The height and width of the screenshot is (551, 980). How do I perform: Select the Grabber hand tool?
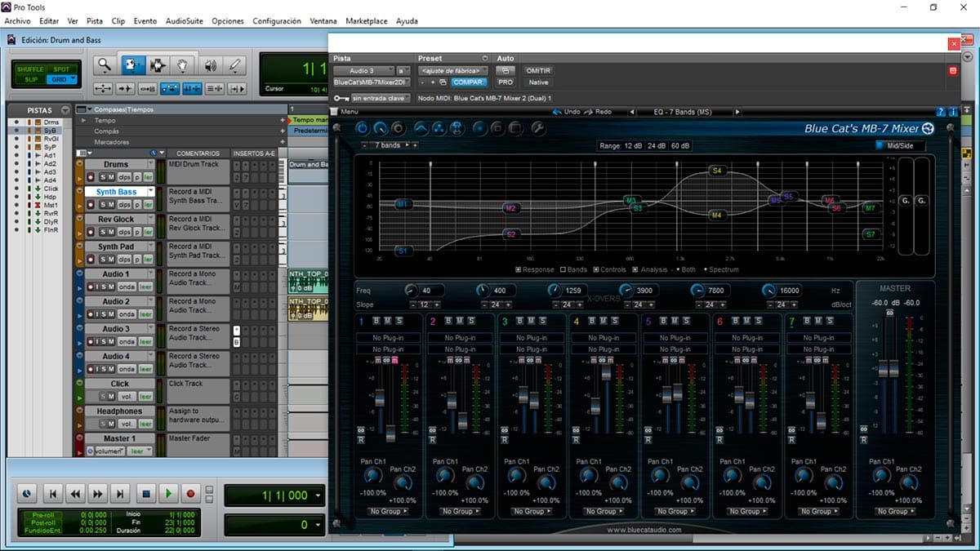(184, 65)
